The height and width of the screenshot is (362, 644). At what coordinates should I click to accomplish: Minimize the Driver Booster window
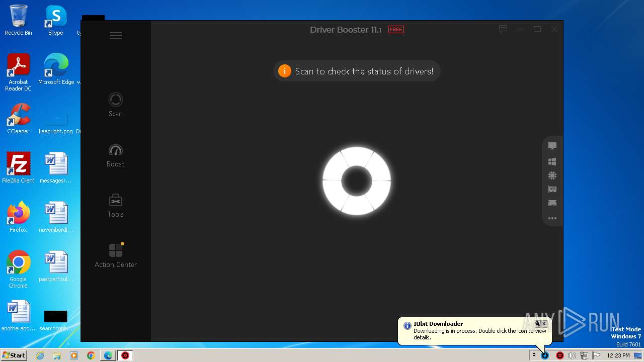click(520, 29)
